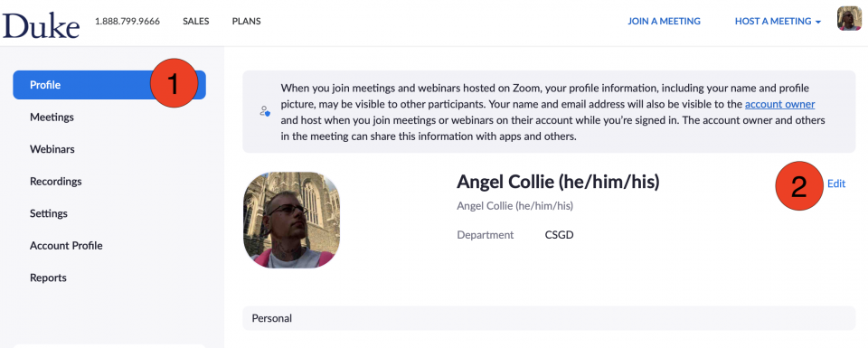Click the Duke logo
868x348 pixels.
(x=42, y=25)
